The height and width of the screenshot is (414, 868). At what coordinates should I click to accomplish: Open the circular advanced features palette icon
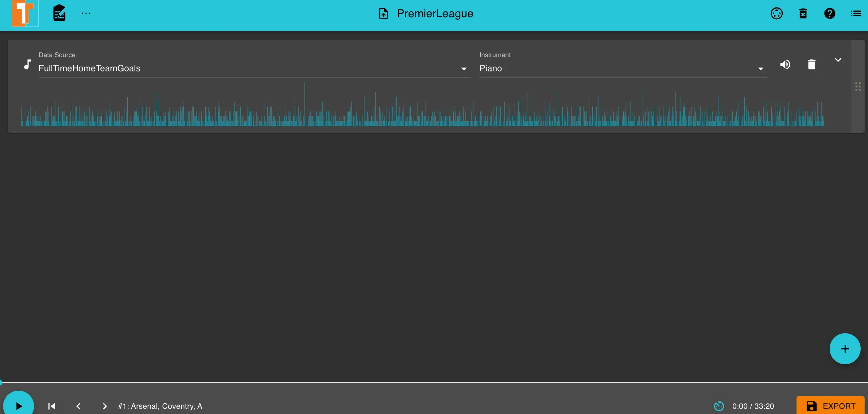[x=776, y=14]
